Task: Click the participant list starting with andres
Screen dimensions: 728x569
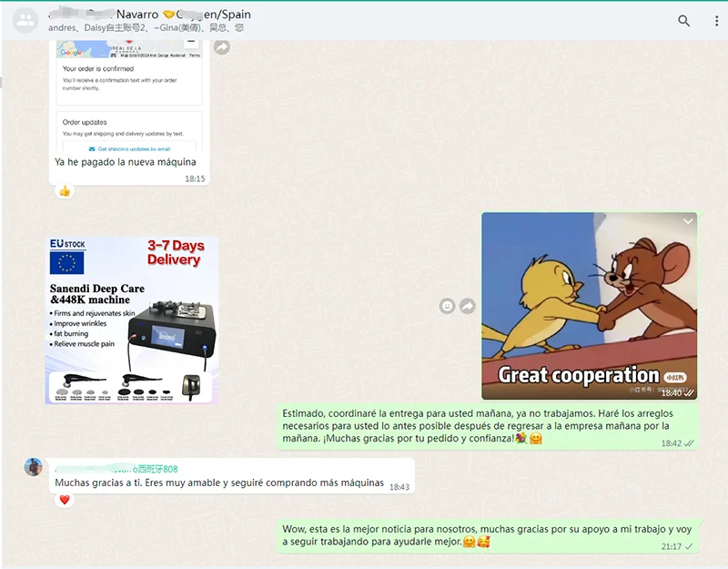Action: [x=146, y=28]
